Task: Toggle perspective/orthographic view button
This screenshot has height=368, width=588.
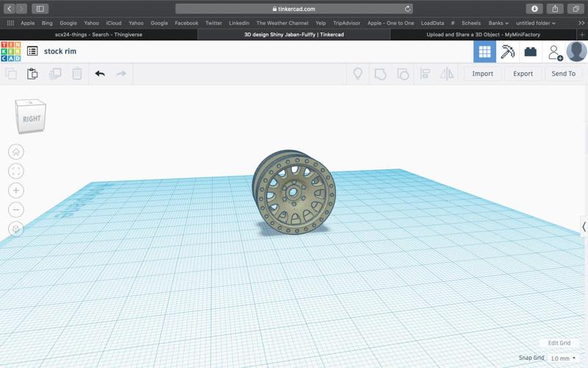Action: pyautogui.click(x=16, y=229)
